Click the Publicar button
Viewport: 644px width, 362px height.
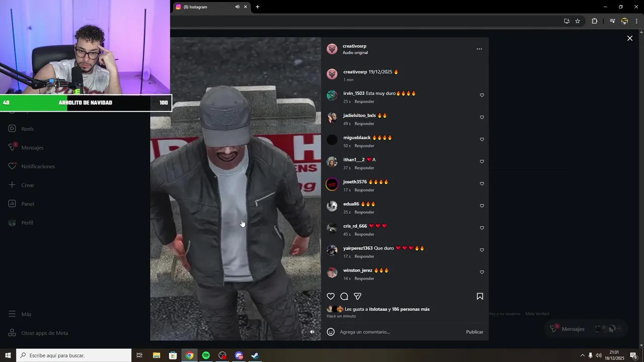[x=474, y=332]
